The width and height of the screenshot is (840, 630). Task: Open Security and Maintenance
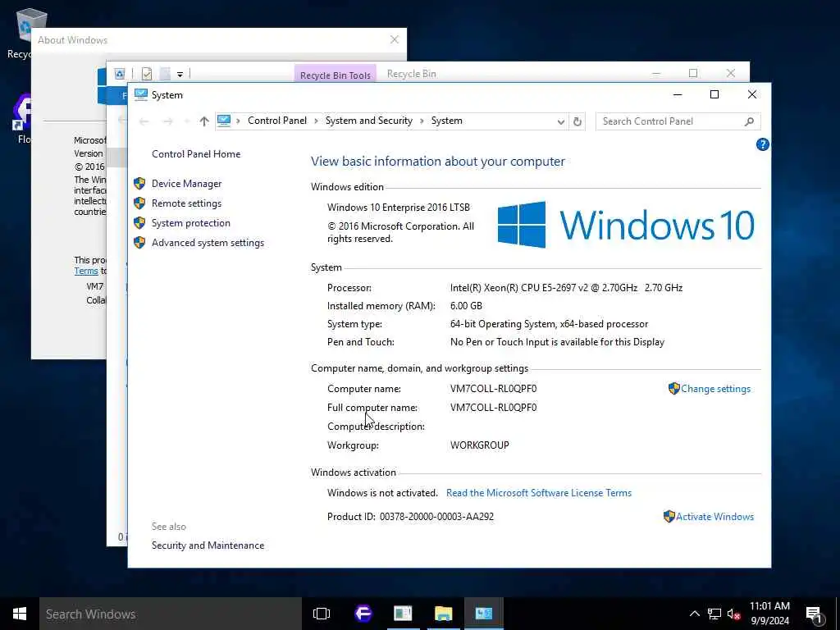click(208, 546)
